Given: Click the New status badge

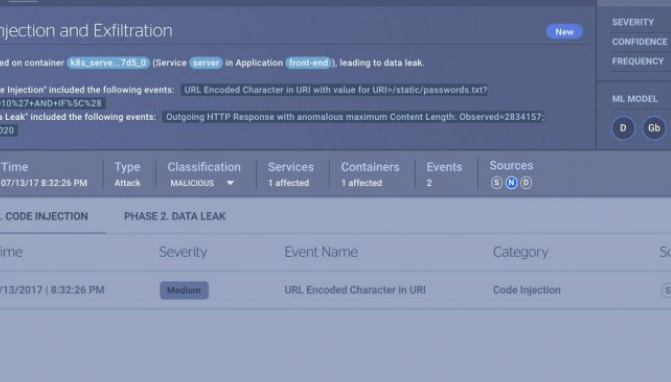Looking at the screenshot, I should [564, 32].
